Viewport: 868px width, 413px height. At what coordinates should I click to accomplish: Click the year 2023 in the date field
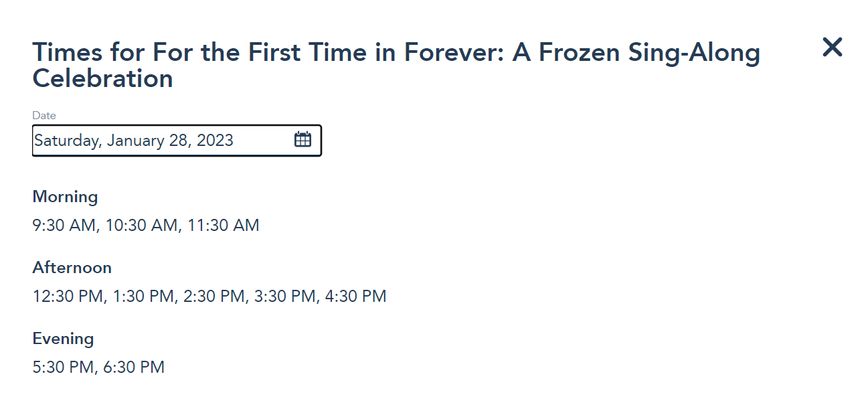[x=215, y=141]
